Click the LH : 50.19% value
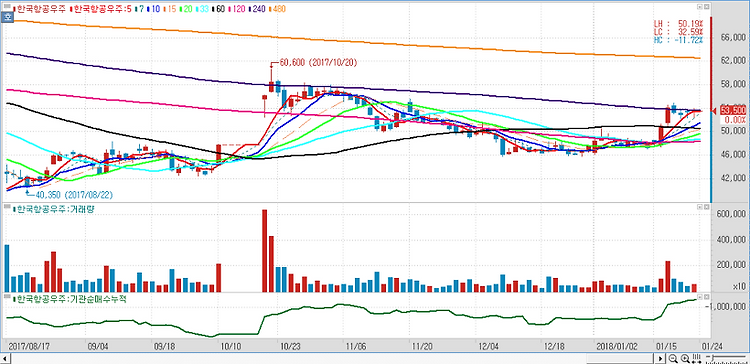This screenshot has height=364, width=750. click(x=678, y=23)
